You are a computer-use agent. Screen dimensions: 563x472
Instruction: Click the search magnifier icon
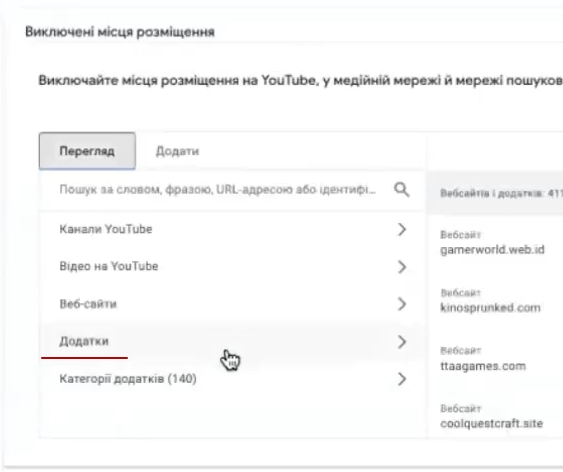[402, 190]
